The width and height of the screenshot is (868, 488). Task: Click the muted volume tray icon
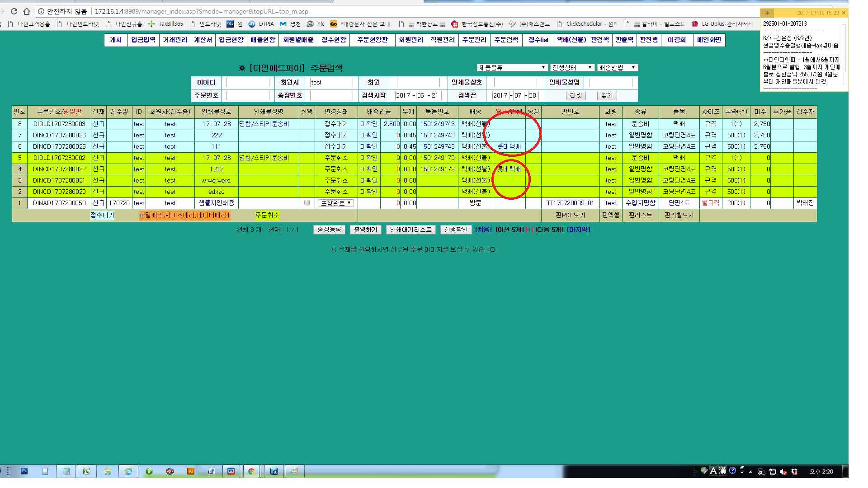click(x=783, y=472)
